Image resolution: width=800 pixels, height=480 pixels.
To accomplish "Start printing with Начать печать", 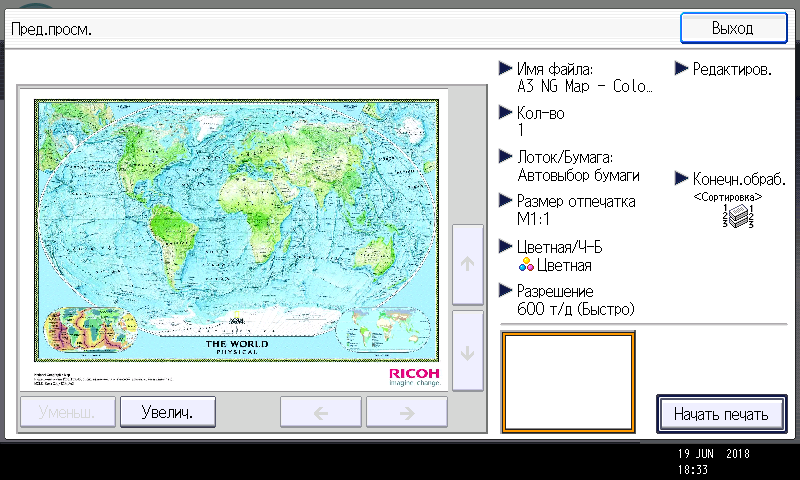I will point(721,414).
